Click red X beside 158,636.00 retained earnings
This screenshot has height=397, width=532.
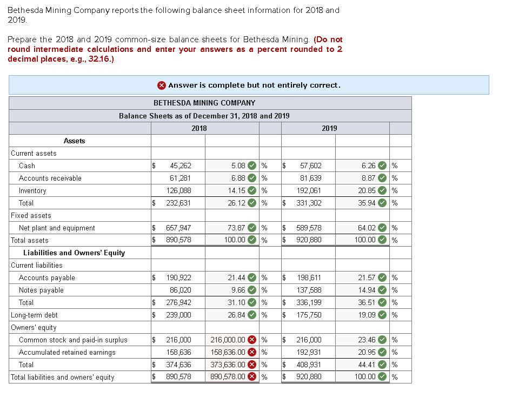tap(252, 352)
